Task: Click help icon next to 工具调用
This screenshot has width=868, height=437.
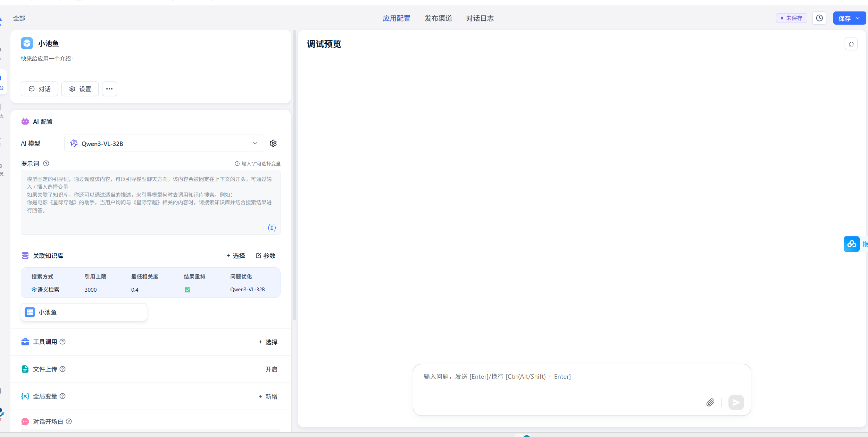Action: click(x=62, y=342)
